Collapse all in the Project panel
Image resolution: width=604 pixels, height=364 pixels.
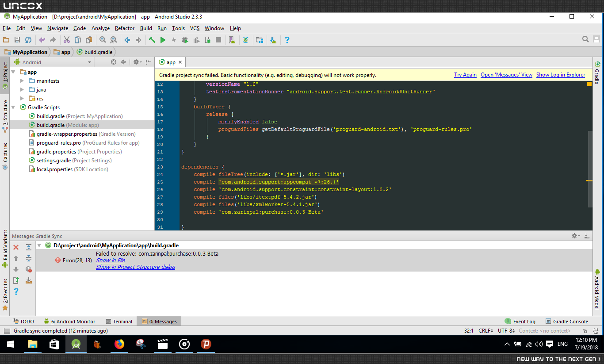coord(123,62)
